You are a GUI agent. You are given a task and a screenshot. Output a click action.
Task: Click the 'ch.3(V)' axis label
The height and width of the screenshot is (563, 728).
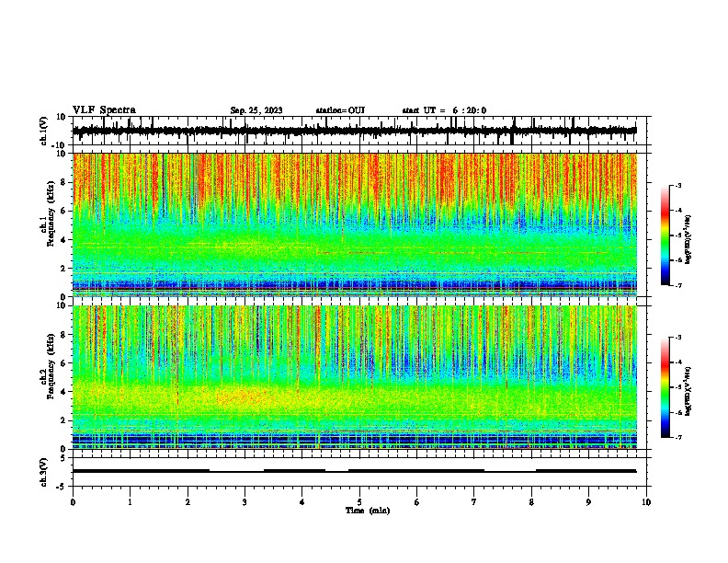[44, 473]
